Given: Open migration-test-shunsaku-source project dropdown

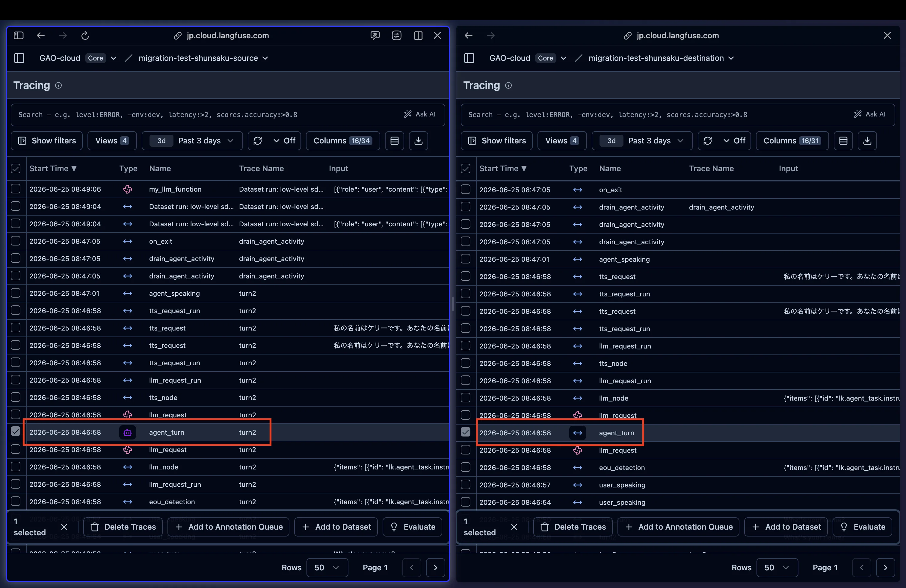Looking at the screenshot, I should click(203, 58).
